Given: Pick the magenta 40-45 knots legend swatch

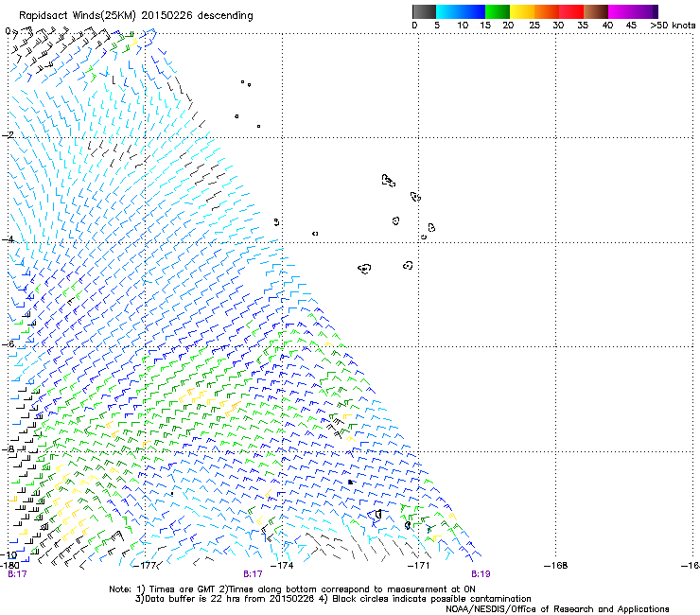Looking at the screenshot, I should pyautogui.click(x=621, y=11).
